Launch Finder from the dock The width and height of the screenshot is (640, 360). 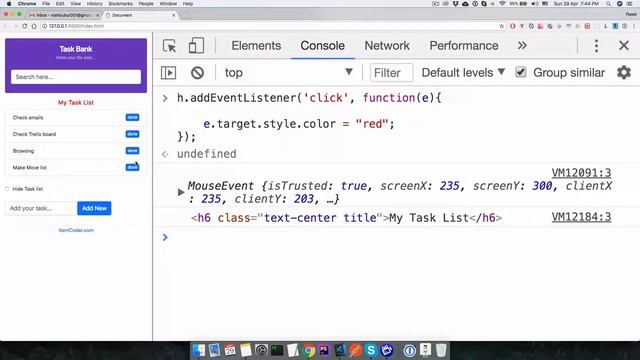[x=199, y=350]
